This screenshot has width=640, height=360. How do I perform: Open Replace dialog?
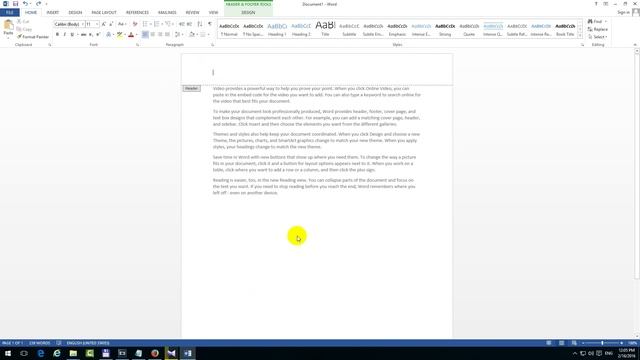click(x=598, y=29)
